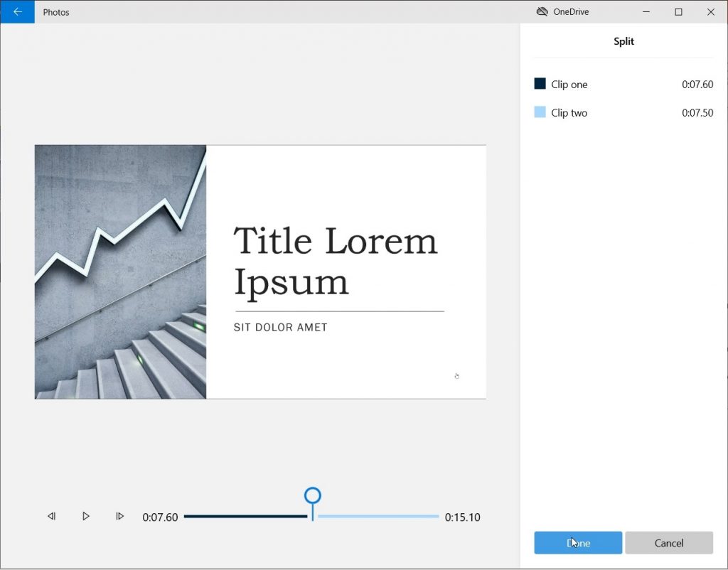Step forward one frame
The height and width of the screenshot is (570, 728).
pos(119,516)
